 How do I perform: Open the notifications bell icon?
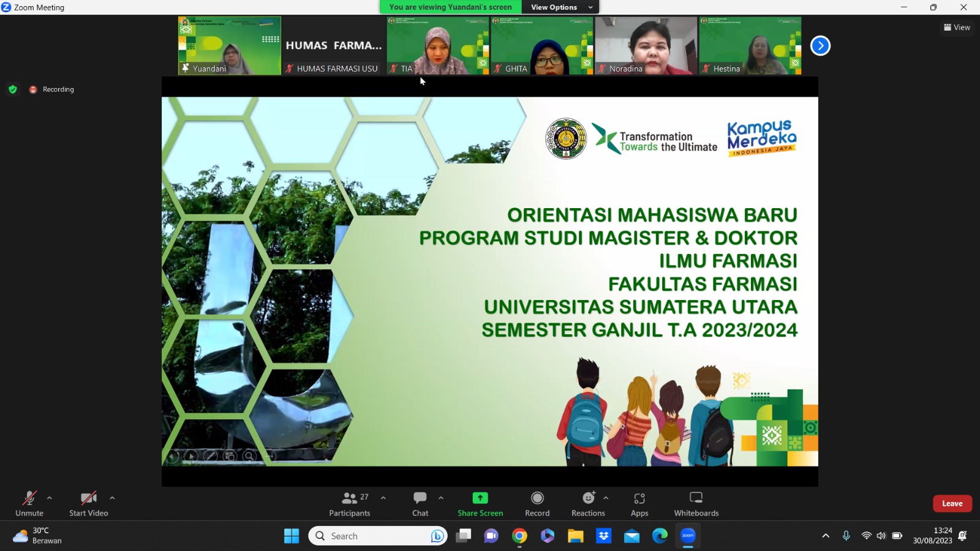962,536
